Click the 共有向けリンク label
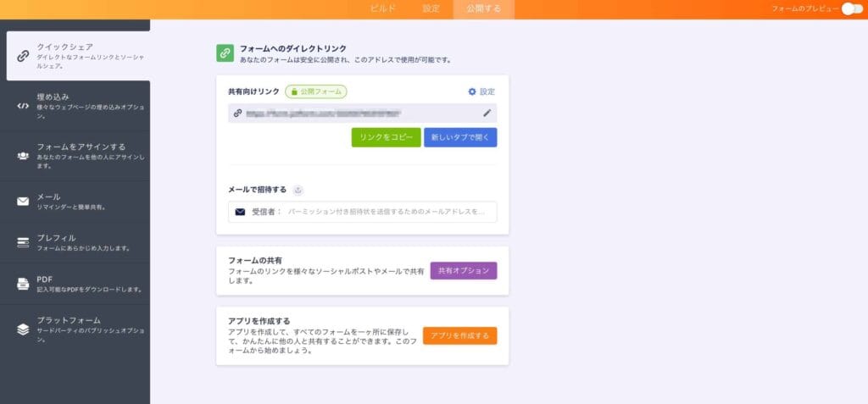This screenshot has width=868, height=404. point(253,91)
